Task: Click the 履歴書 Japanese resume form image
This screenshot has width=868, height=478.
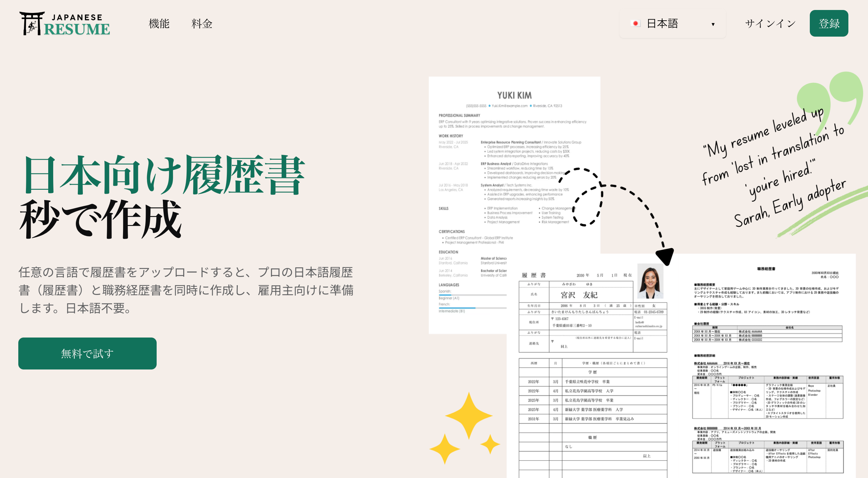Action: [x=592, y=371]
